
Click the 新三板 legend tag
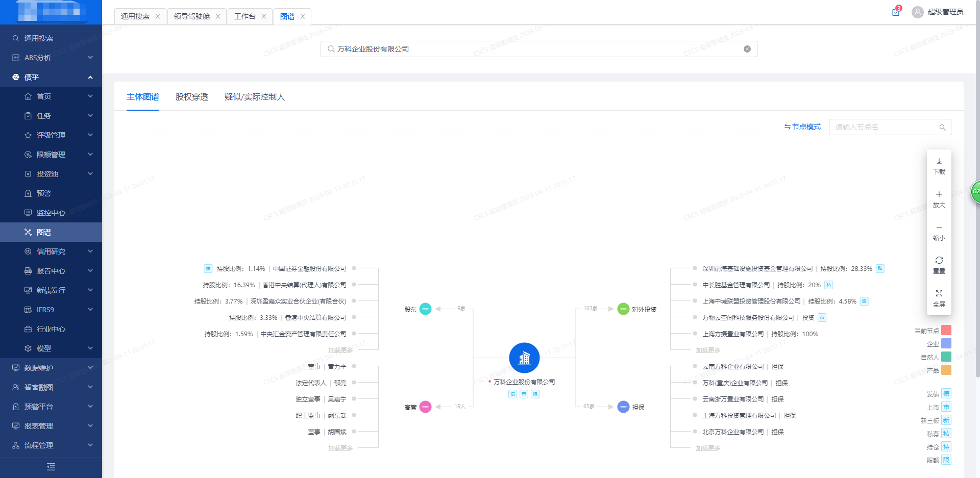[946, 420]
